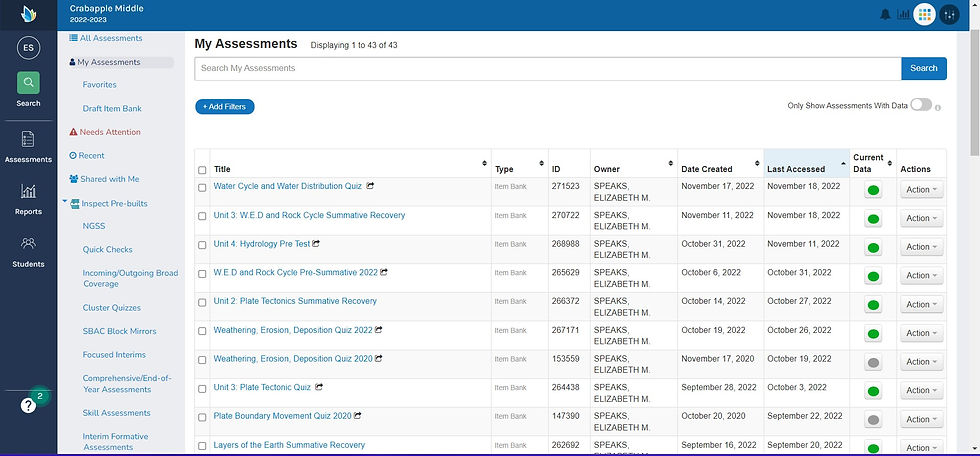Check the box for Water Cycle Quiz row
The width and height of the screenshot is (980, 456).
pyautogui.click(x=202, y=187)
